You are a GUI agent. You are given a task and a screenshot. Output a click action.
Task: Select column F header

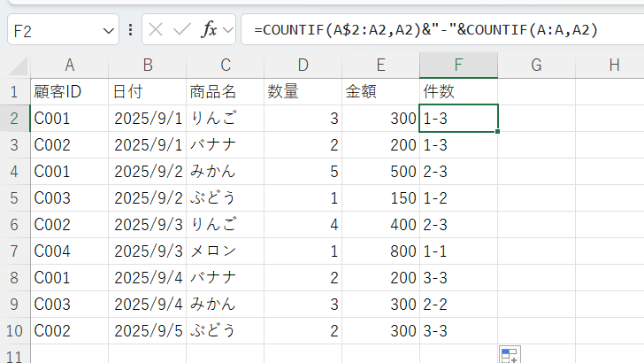point(459,65)
